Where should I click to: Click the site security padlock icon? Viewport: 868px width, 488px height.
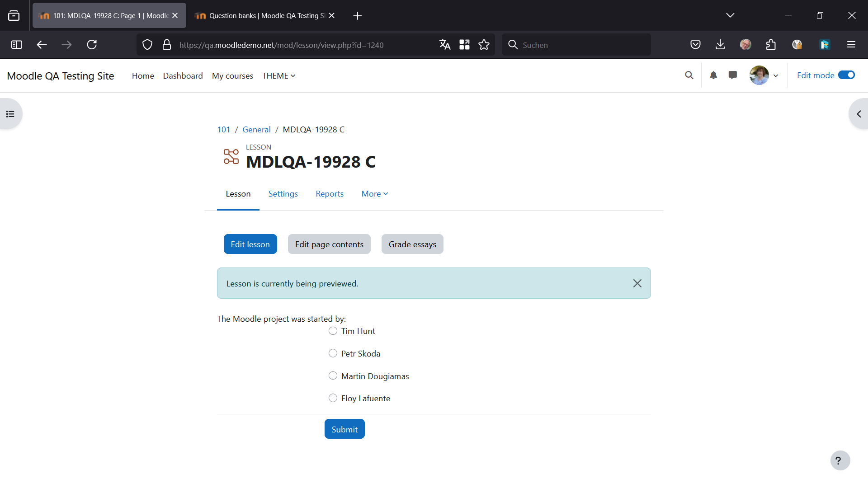point(167,45)
